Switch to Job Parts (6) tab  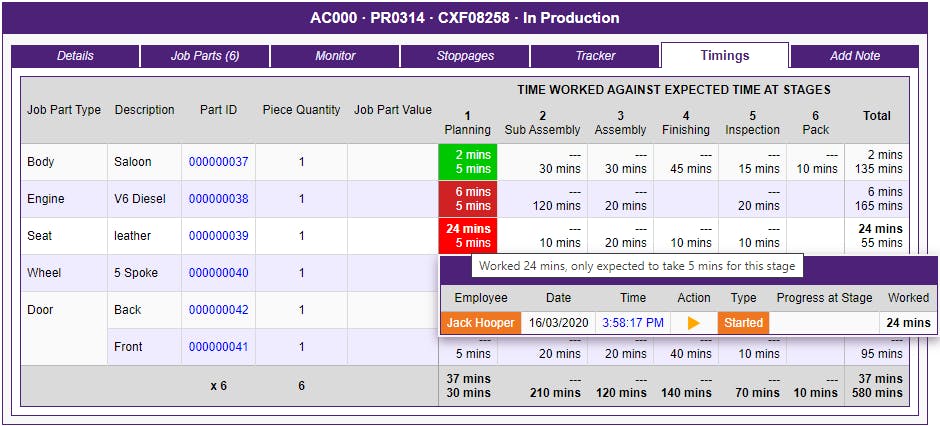click(x=205, y=56)
